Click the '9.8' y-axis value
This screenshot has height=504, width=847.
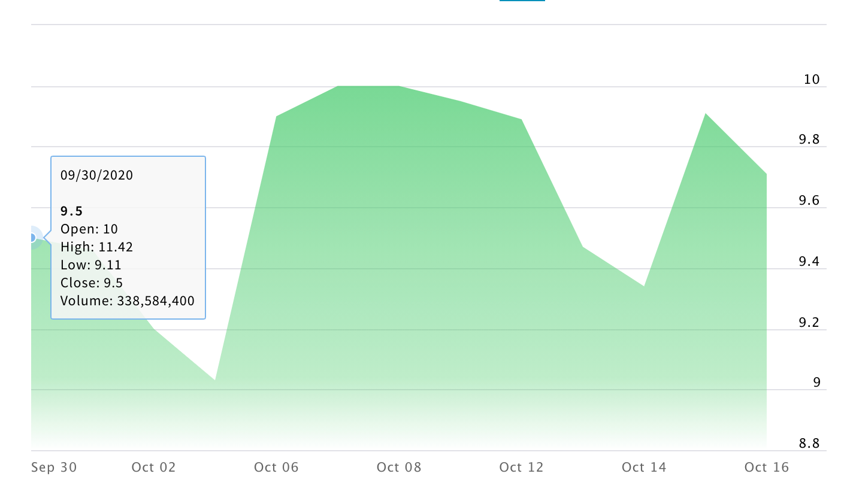[x=809, y=139]
